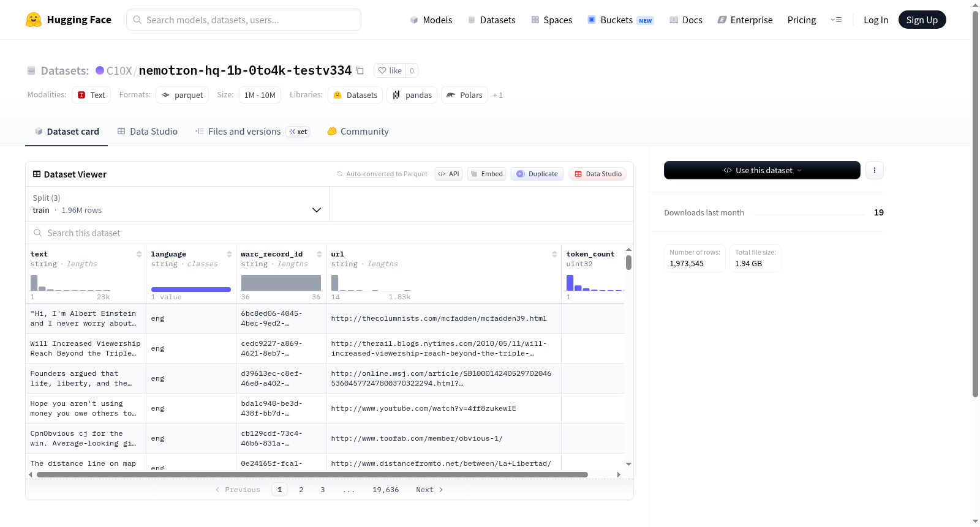The height and width of the screenshot is (527, 980).
Task: Go to Spaces
Action: click(551, 20)
